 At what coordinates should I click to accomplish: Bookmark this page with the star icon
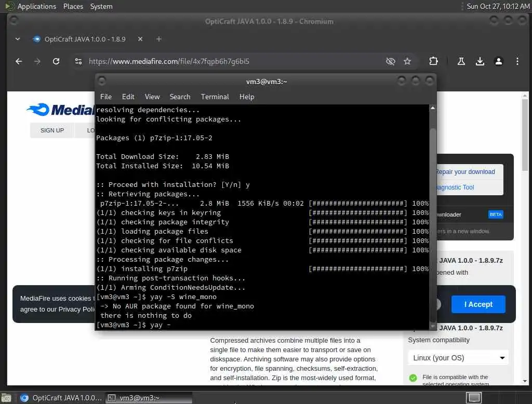pyautogui.click(x=407, y=61)
